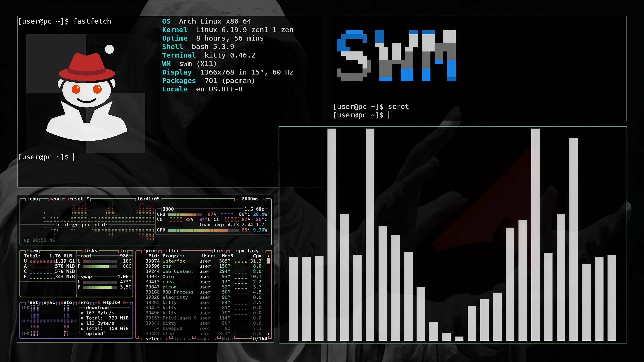Click the select down arrow in proc footer
The image size is (644, 362).
[x=167, y=339]
